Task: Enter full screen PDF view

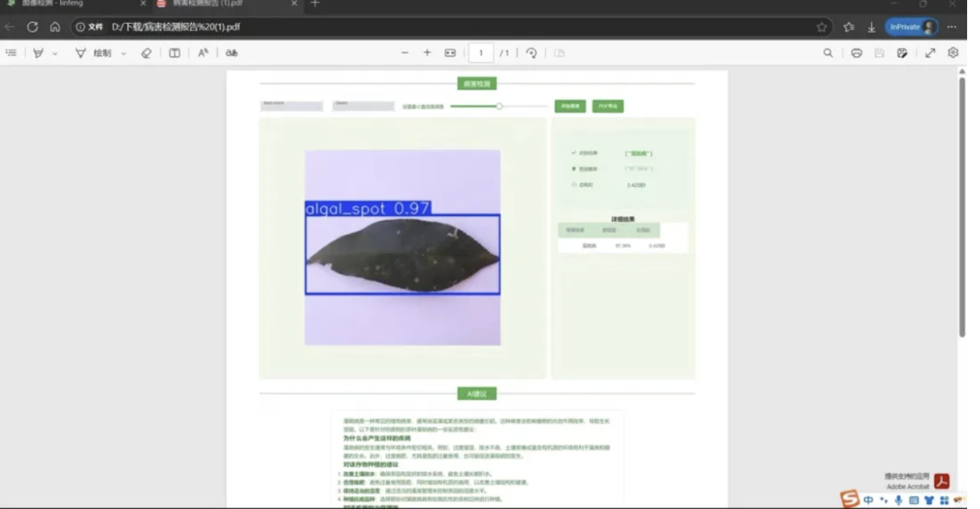Action: coord(930,53)
